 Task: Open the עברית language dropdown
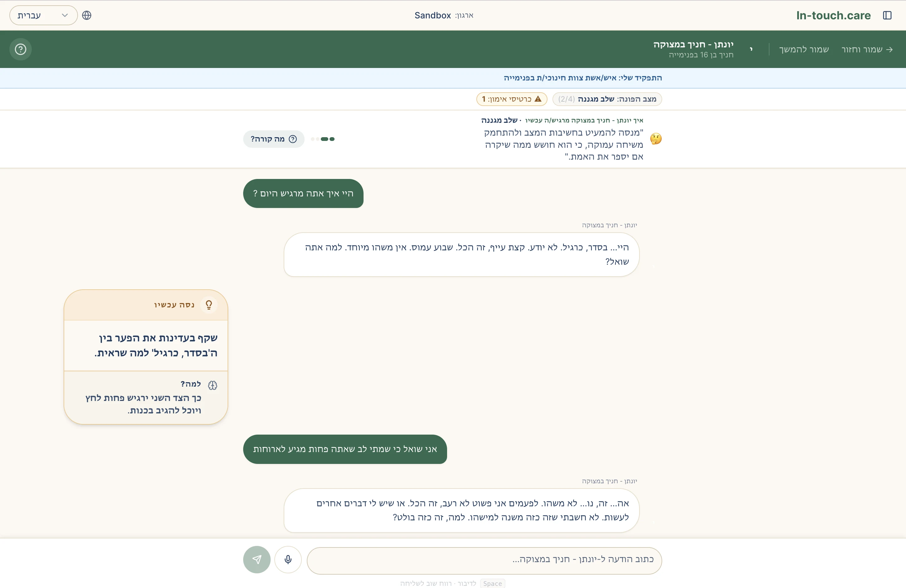coord(43,15)
